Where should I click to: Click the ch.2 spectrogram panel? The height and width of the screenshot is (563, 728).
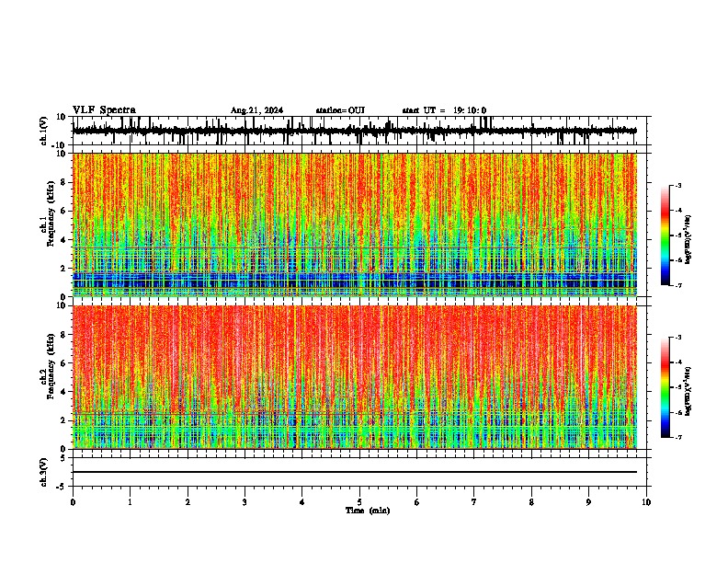[x=355, y=377]
